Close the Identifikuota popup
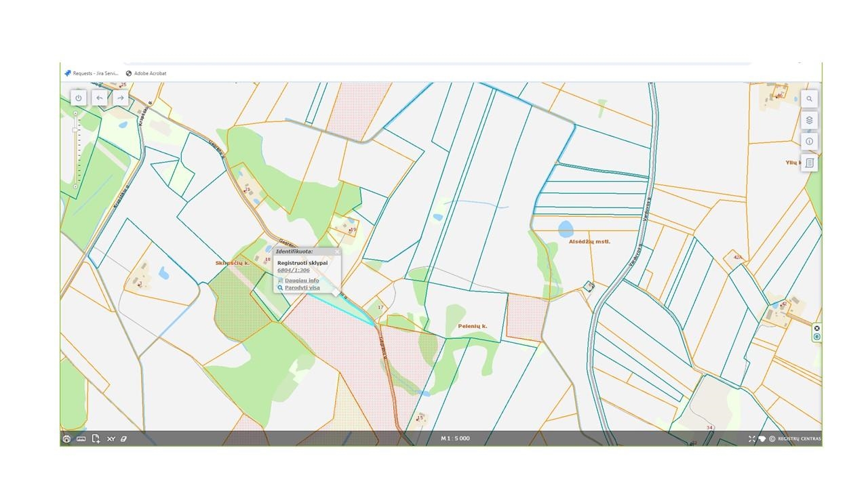868x488 pixels. [x=337, y=251]
